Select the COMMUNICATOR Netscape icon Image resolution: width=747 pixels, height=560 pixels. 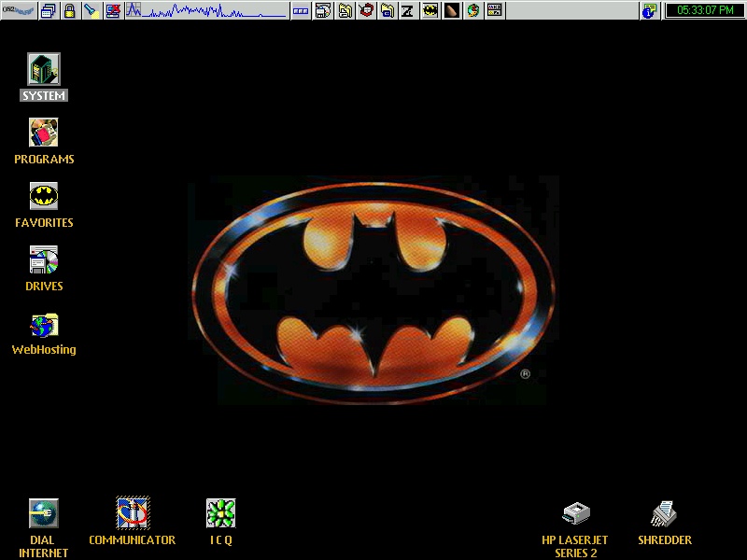133,512
